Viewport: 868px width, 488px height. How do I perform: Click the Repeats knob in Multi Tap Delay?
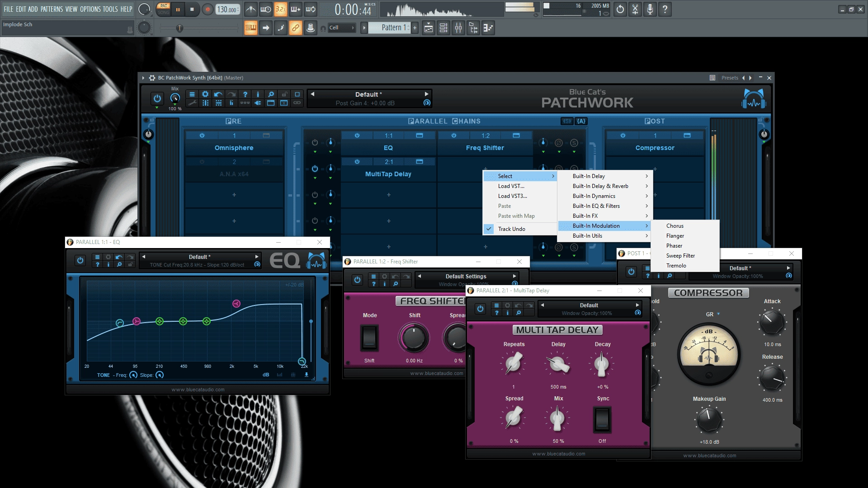[514, 364]
